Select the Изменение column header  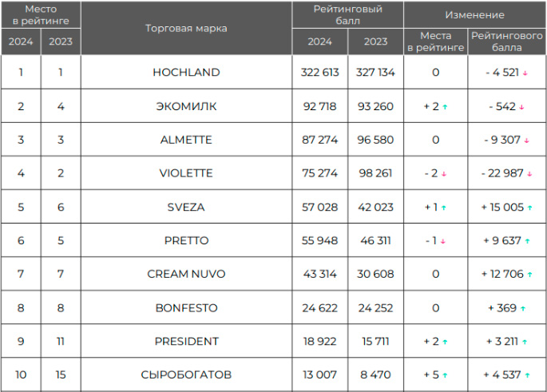click(474, 14)
